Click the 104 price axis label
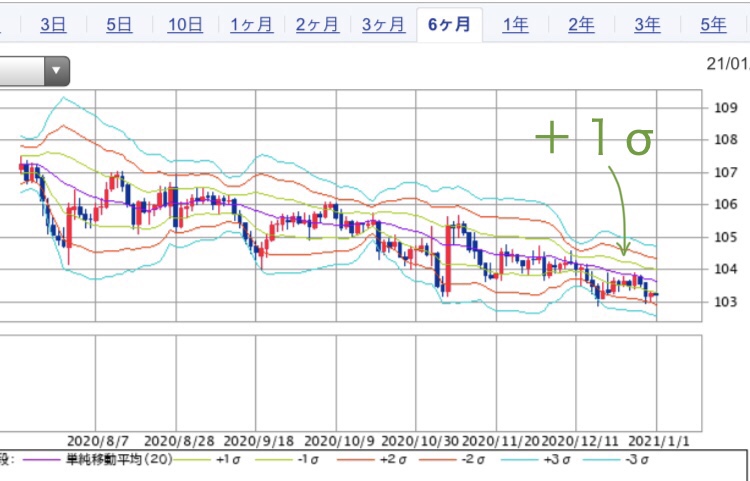The height and width of the screenshot is (481, 750). click(x=726, y=269)
